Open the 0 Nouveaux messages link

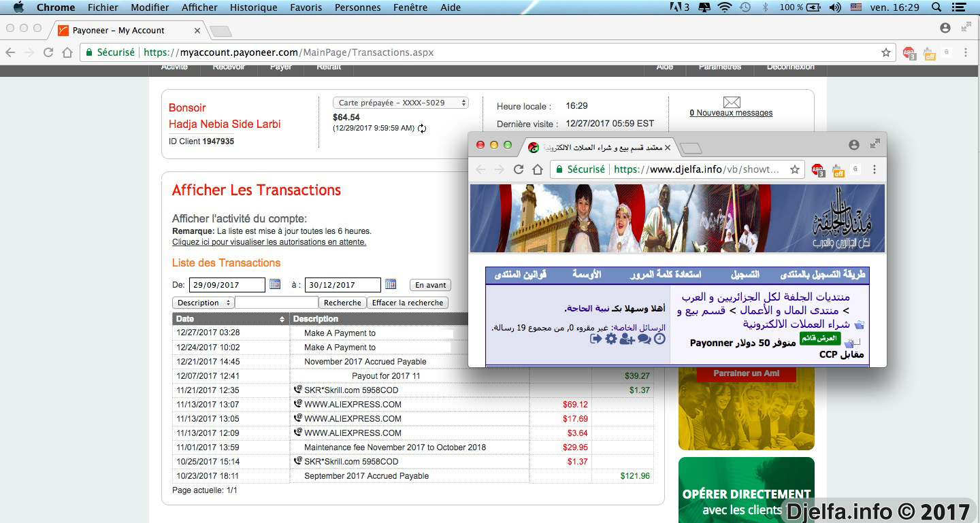731,113
